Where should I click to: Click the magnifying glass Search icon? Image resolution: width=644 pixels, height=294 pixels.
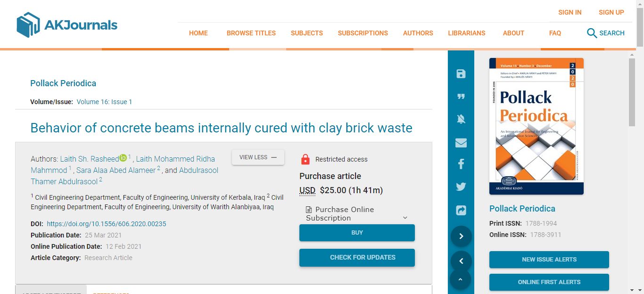tap(592, 33)
